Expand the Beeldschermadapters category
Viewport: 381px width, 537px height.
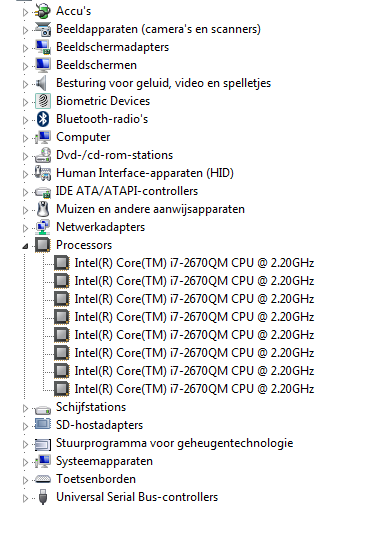click(x=25, y=48)
